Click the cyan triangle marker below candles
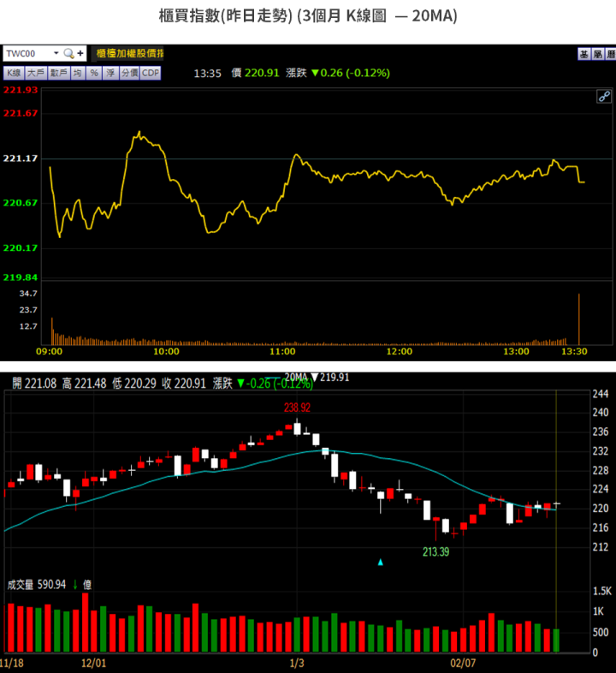Screen dimensions: 616x673 [x=381, y=563]
